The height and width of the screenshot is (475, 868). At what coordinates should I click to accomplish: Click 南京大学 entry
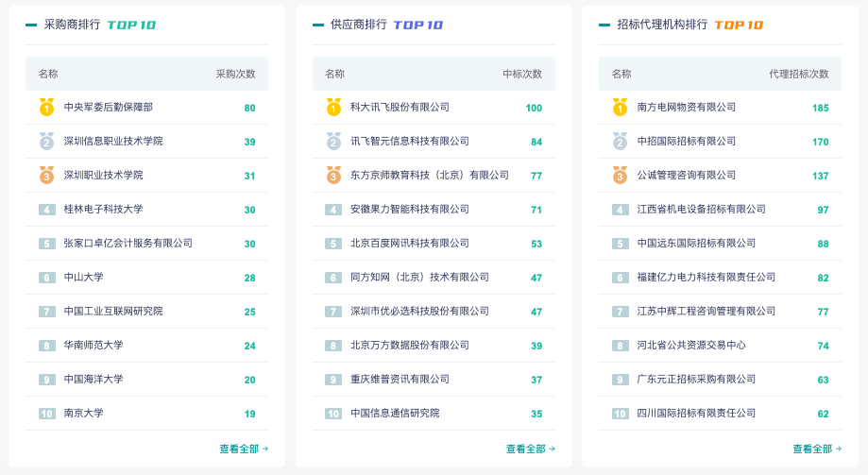84,413
